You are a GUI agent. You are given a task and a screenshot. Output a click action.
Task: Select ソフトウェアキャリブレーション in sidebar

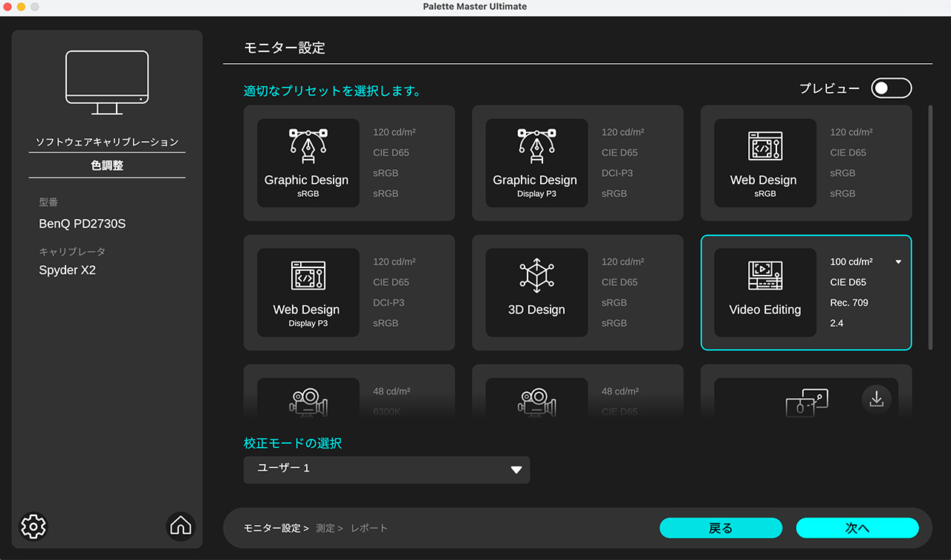coord(107,142)
